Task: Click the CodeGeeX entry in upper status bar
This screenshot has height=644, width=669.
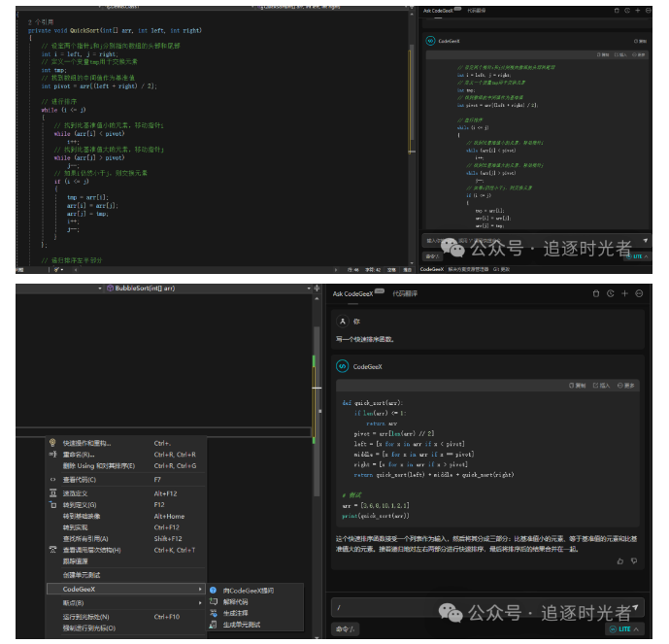Action: click(x=432, y=269)
